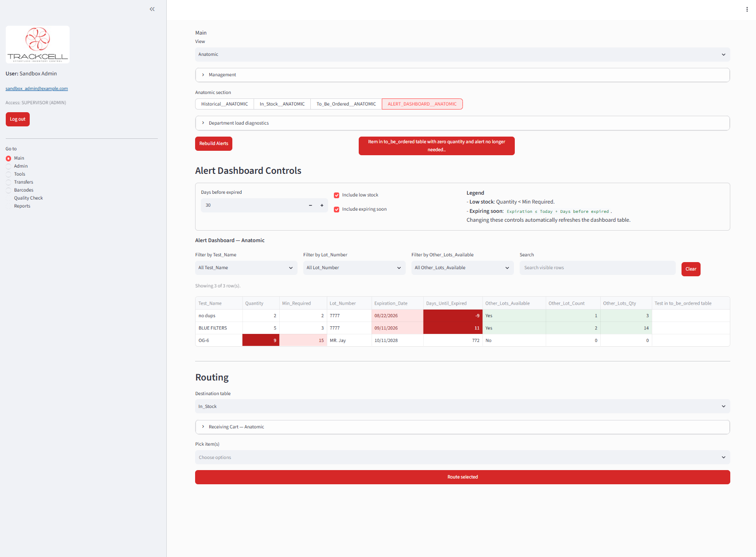Select the Tools navigation radio
Screen dimensions: 756x557
[8, 174]
